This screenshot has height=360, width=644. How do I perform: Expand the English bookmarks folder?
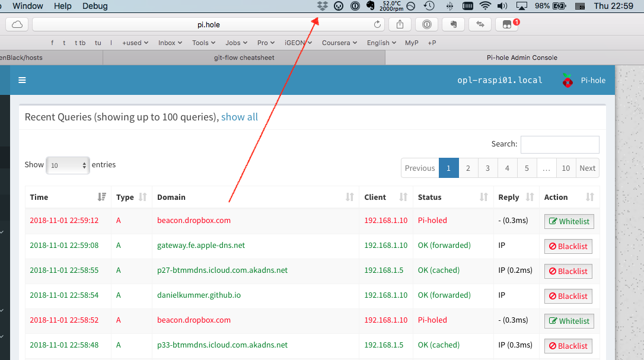pyautogui.click(x=381, y=43)
